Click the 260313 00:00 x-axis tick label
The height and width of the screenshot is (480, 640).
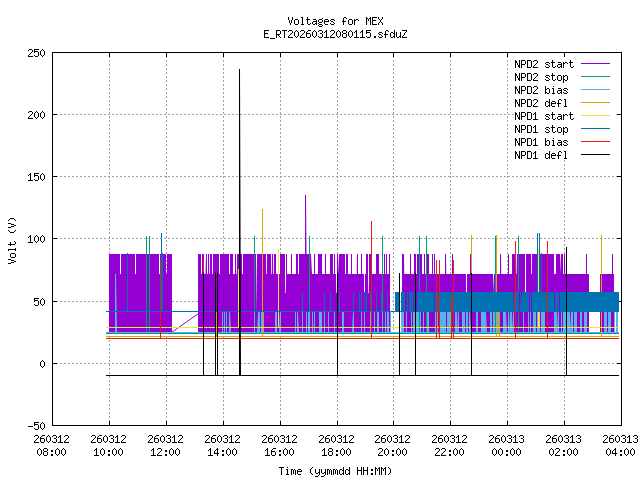[507, 444]
